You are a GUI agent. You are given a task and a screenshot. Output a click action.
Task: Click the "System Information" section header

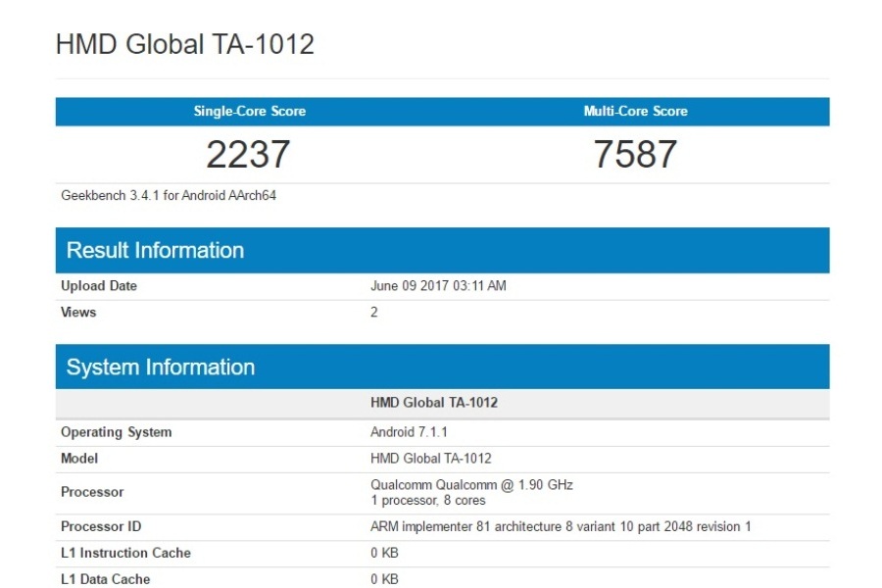pos(442,367)
